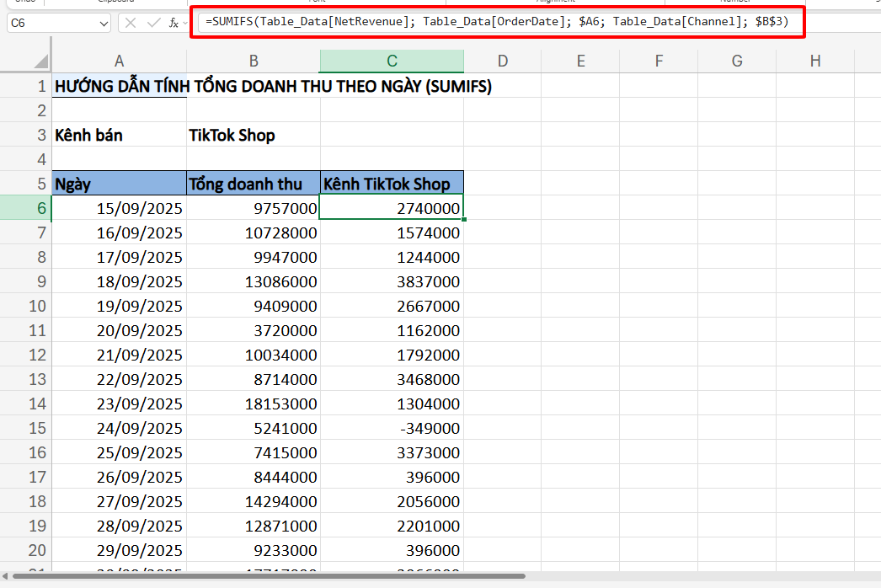Select the Ngày header cell
Viewport: 881px width, 588px height.
pos(119,184)
